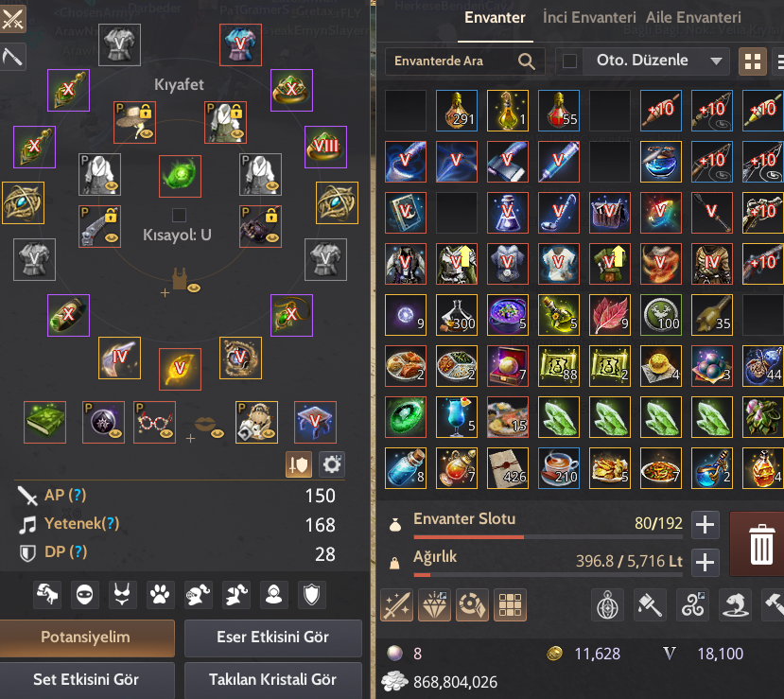Viewport: 784px width, 699px height.
Task: Click the sparkling sword enhancement icon
Action: pos(396,605)
